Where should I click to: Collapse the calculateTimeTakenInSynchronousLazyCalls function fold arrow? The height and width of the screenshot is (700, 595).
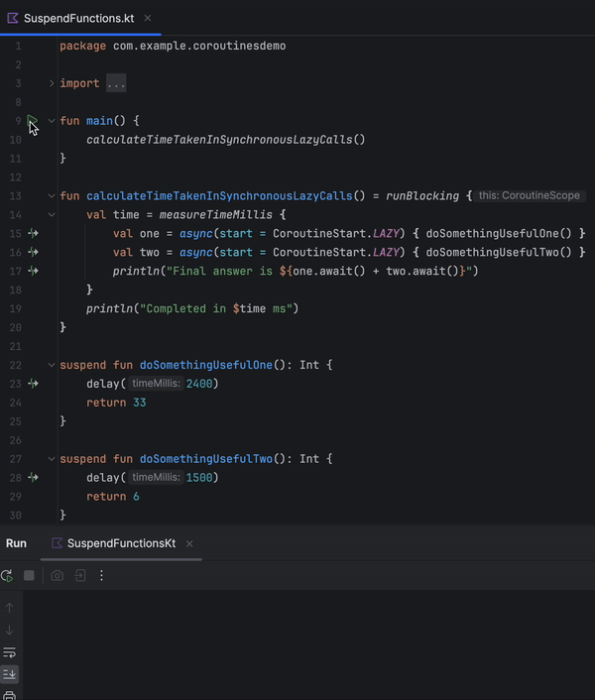52,196
